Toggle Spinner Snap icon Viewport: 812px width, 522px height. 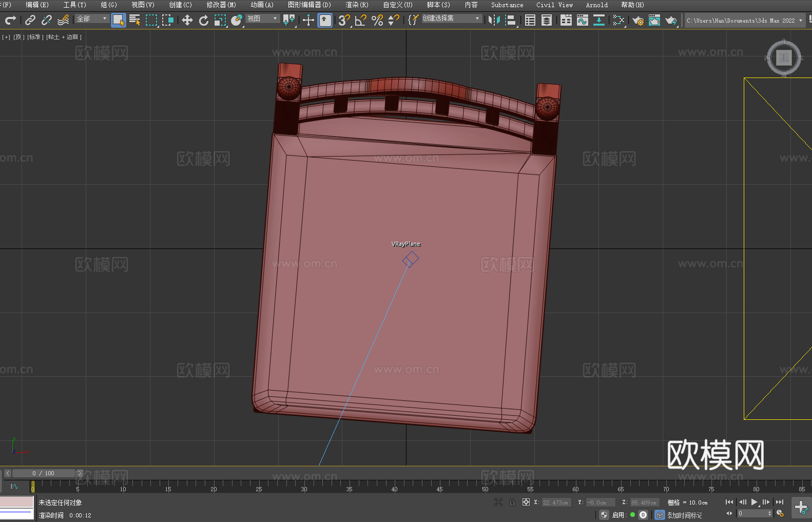(394, 20)
